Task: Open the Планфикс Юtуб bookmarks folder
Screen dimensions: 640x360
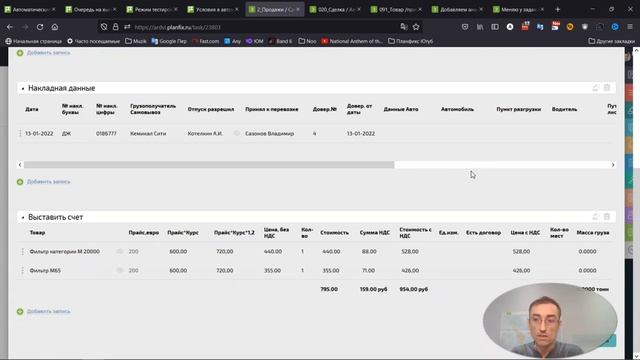Action: (x=411, y=41)
